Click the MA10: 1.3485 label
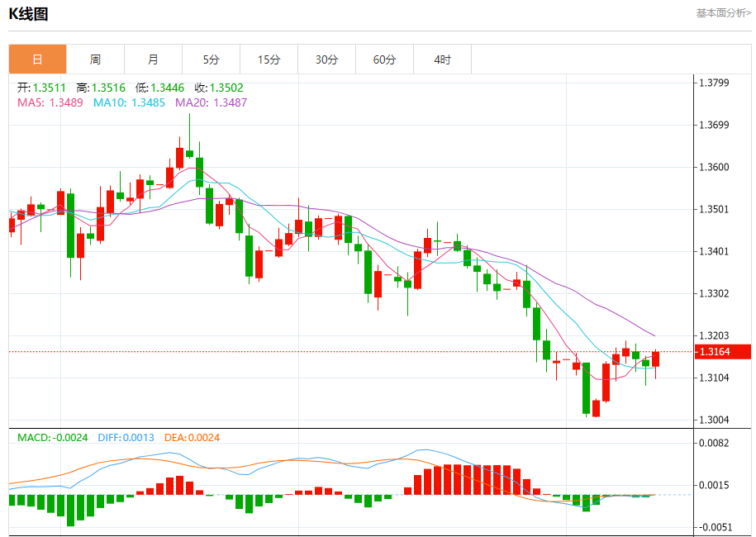 [129, 102]
